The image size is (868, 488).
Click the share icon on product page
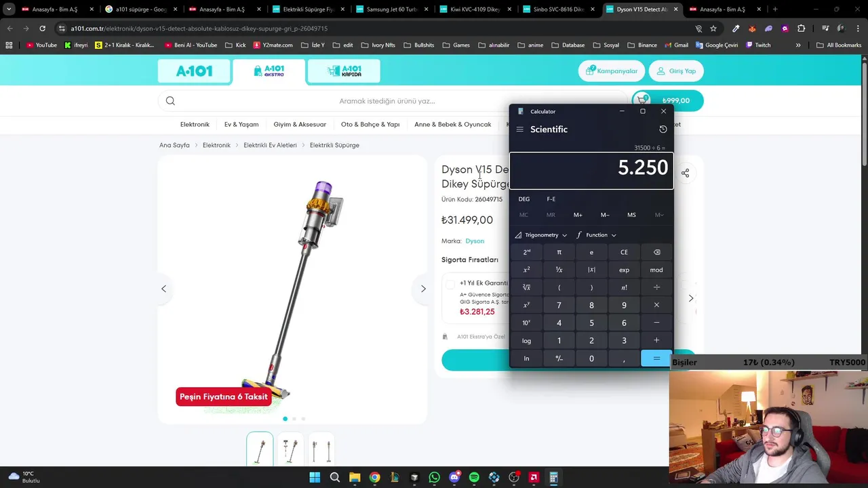[x=685, y=174]
